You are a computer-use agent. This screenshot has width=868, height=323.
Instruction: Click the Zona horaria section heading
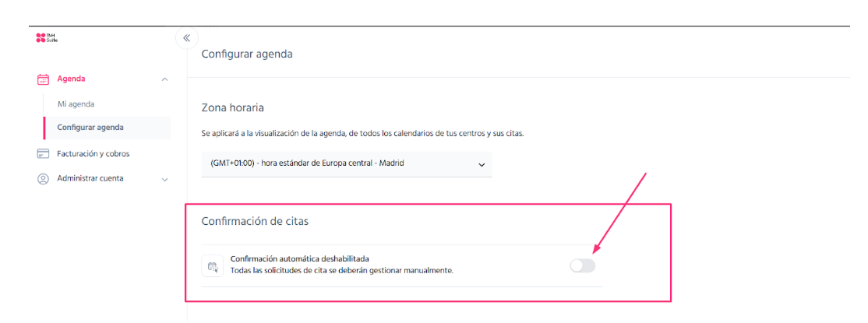tap(232, 107)
